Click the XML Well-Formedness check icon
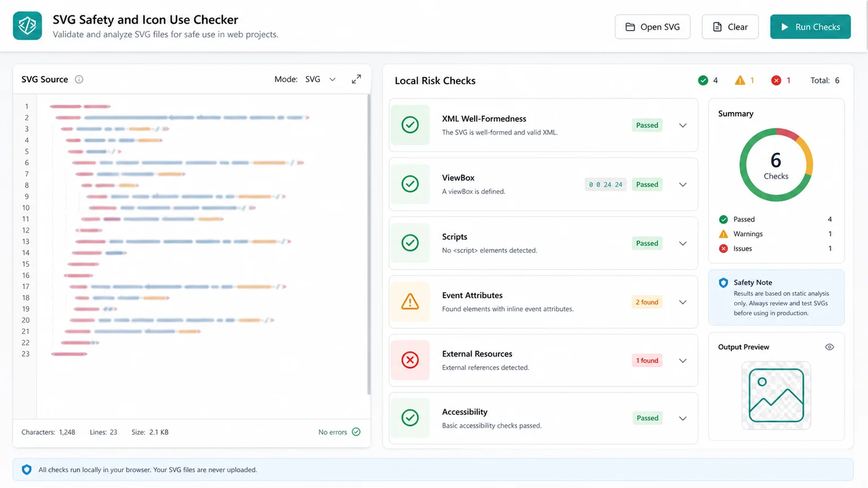Viewport: 868px width, 488px height. coord(410,125)
